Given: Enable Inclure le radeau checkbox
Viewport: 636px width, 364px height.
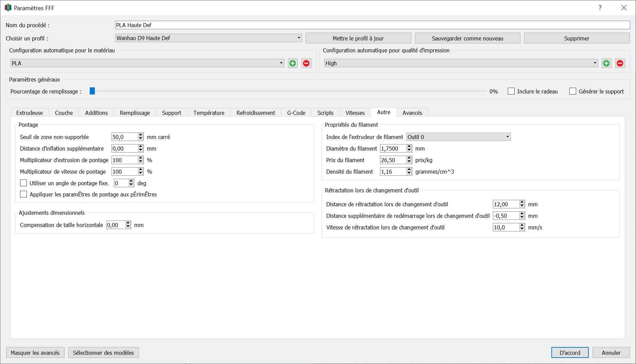Looking at the screenshot, I should coord(511,91).
